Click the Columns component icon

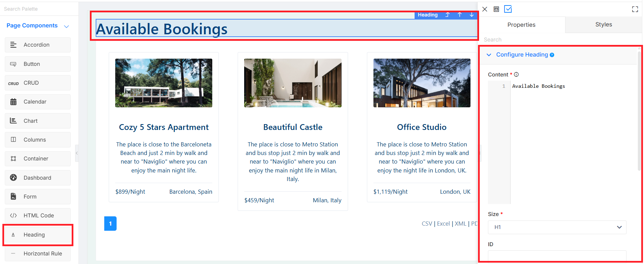[13, 140]
